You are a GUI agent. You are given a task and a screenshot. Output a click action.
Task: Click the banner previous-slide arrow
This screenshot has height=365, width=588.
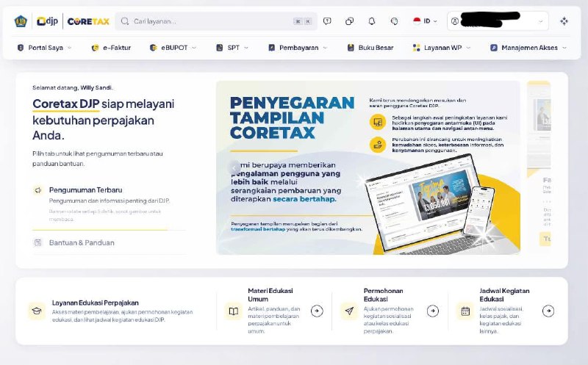click(x=234, y=167)
